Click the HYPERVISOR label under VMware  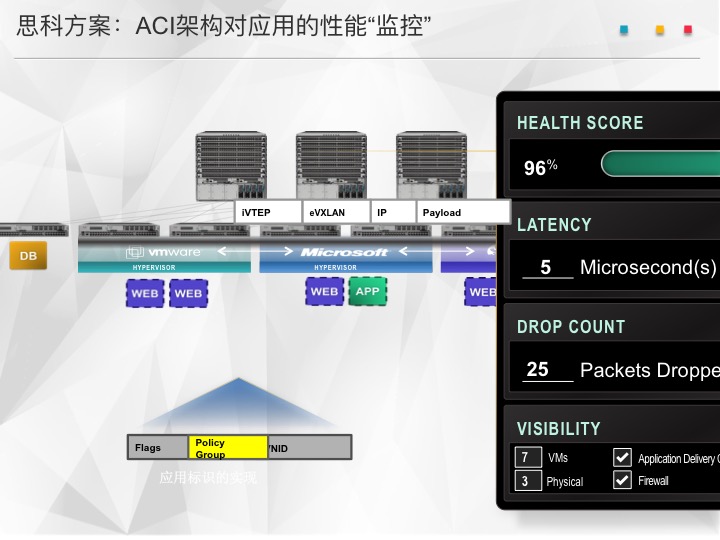(154, 267)
